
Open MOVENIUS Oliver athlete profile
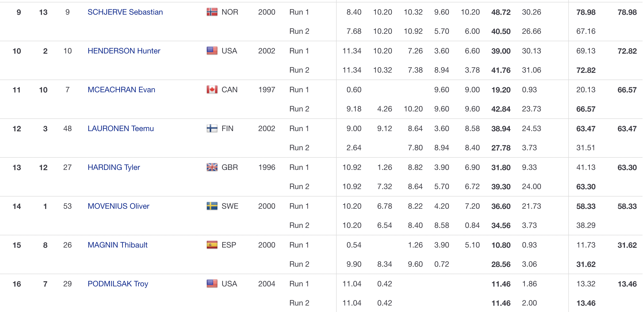click(118, 206)
